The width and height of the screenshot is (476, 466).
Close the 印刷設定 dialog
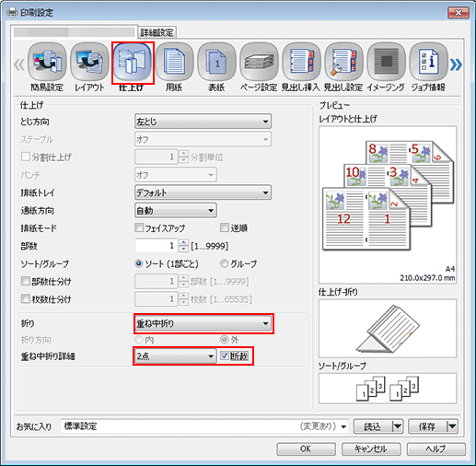459,13
